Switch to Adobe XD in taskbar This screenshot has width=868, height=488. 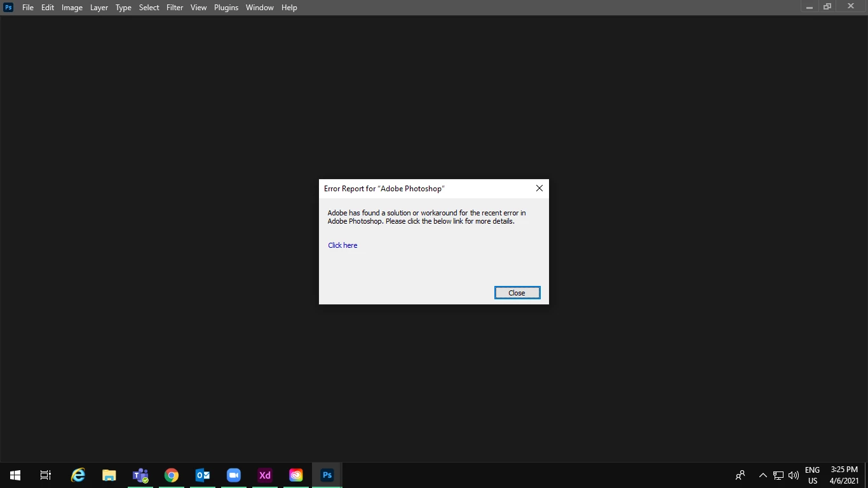(x=265, y=475)
